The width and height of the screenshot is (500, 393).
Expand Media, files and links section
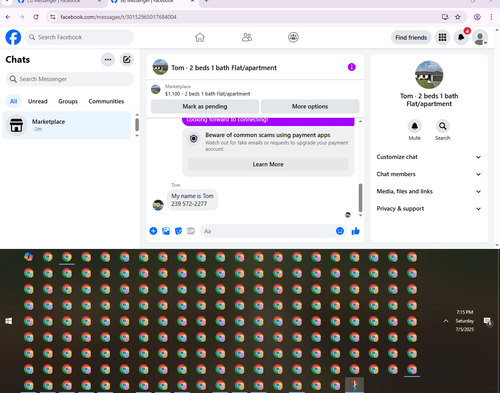(x=429, y=191)
